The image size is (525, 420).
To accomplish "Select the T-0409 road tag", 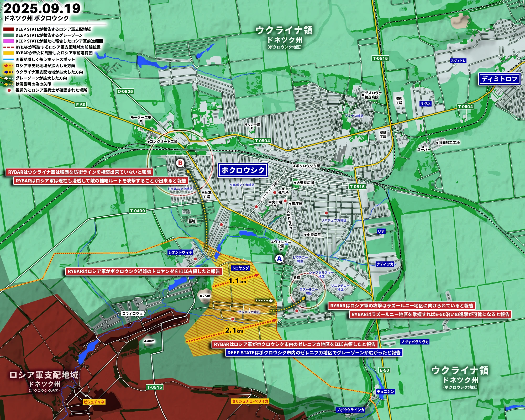I will [x=138, y=211].
